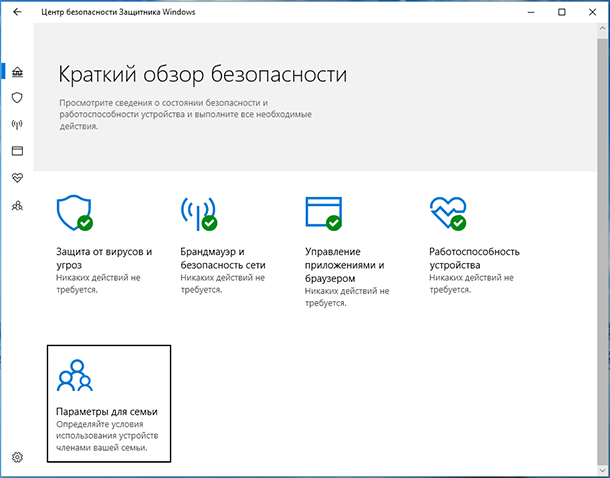
Task: Open device health heart icon in sidebar
Action: pyautogui.click(x=17, y=178)
